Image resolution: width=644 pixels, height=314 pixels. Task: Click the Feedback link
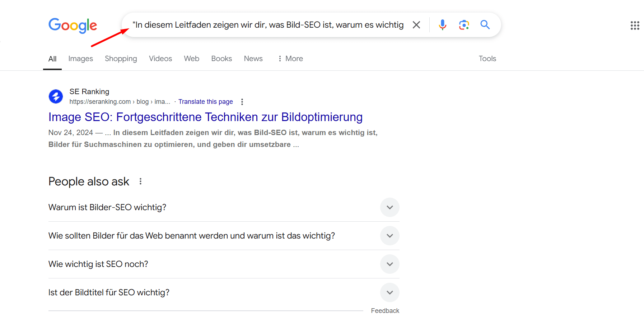point(385,310)
